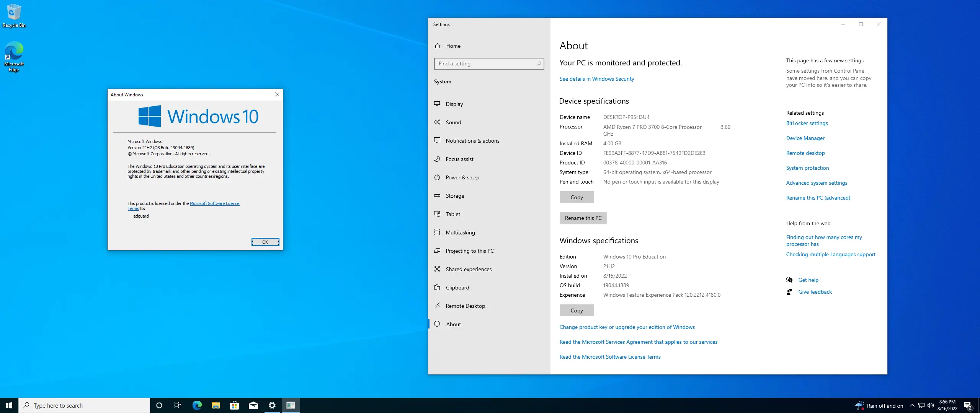This screenshot has width=980, height=413.
Task: Launch Microsoft Edge from the taskbar
Action: (197, 405)
